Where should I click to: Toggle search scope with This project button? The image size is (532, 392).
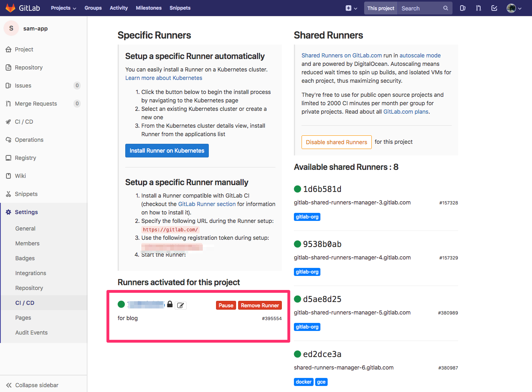[380, 8]
